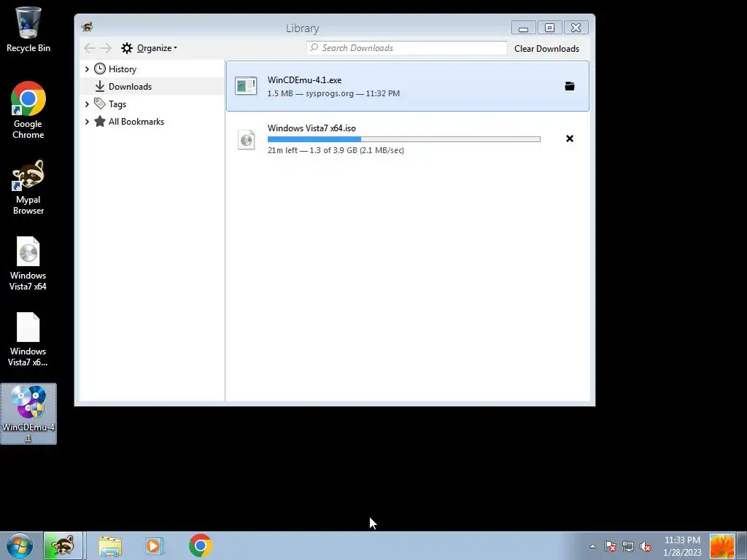Click the Action Center flag tray icon
This screenshot has width=747, height=560.
[611, 546]
